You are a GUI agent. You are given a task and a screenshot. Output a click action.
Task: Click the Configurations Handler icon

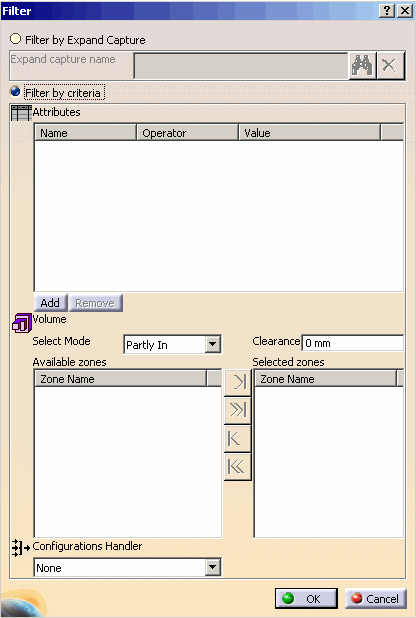[21, 548]
